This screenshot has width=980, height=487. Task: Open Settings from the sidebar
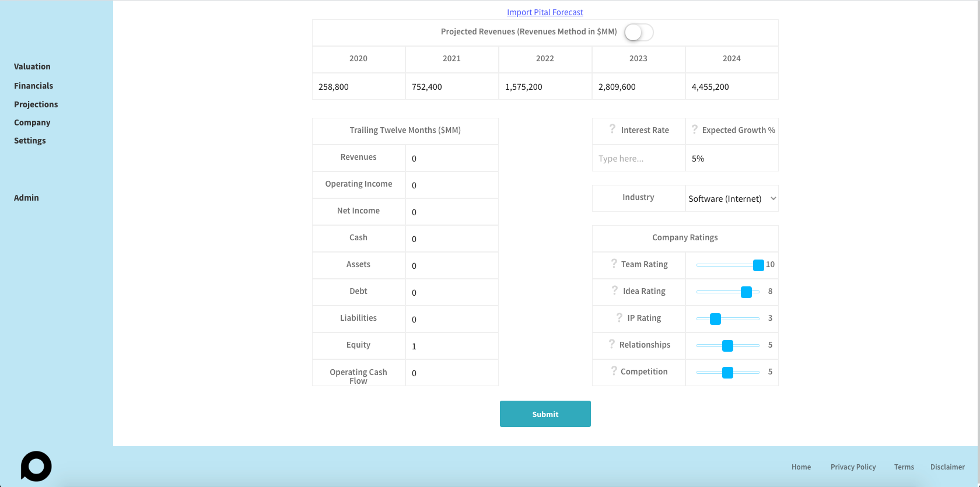point(30,141)
